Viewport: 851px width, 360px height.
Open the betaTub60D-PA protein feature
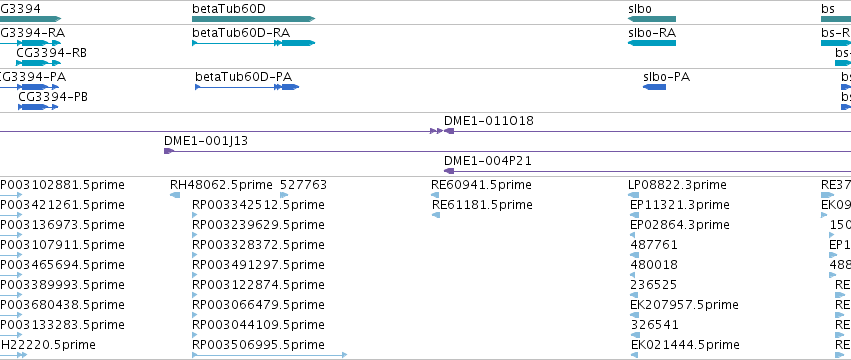247,87
